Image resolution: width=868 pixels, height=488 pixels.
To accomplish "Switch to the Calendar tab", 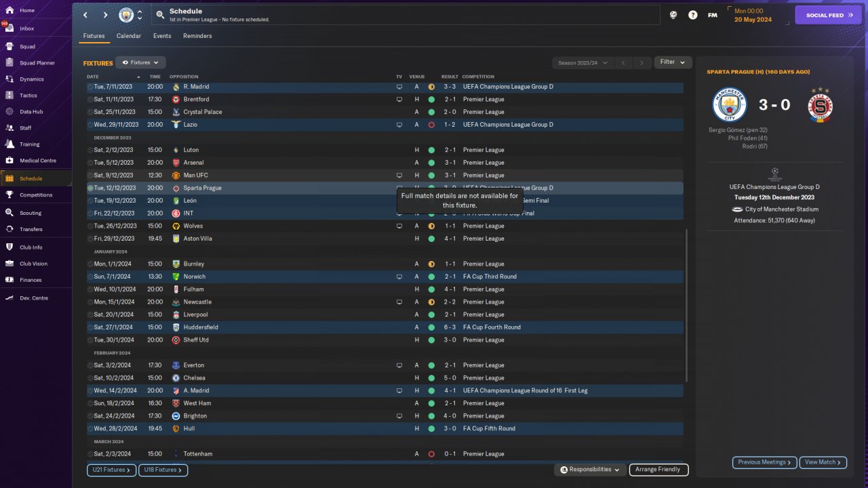I will point(129,36).
